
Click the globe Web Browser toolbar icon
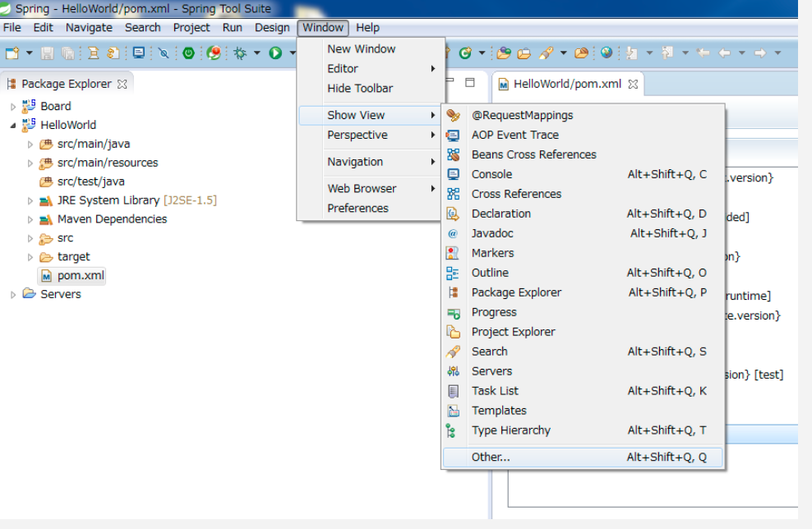[x=607, y=53]
